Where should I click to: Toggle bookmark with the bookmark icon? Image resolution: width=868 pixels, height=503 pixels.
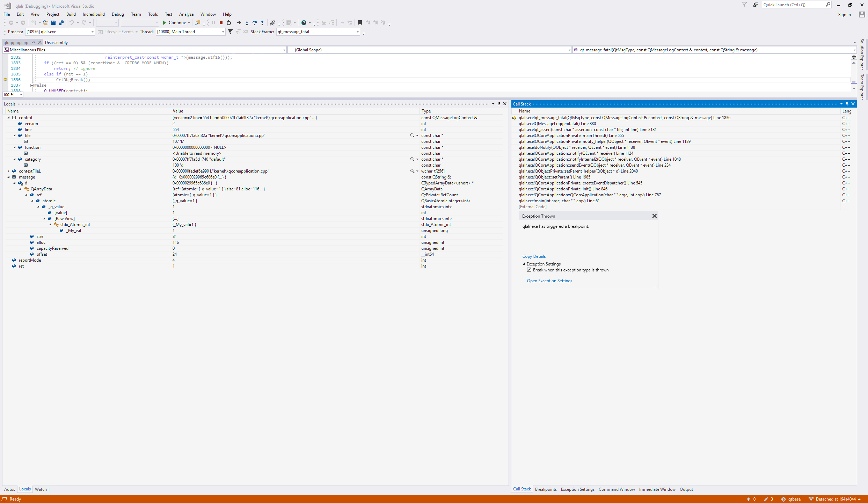[x=360, y=23]
